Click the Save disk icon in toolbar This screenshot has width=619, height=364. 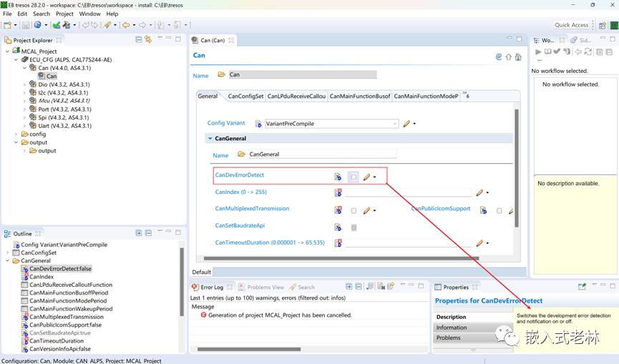(26, 25)
